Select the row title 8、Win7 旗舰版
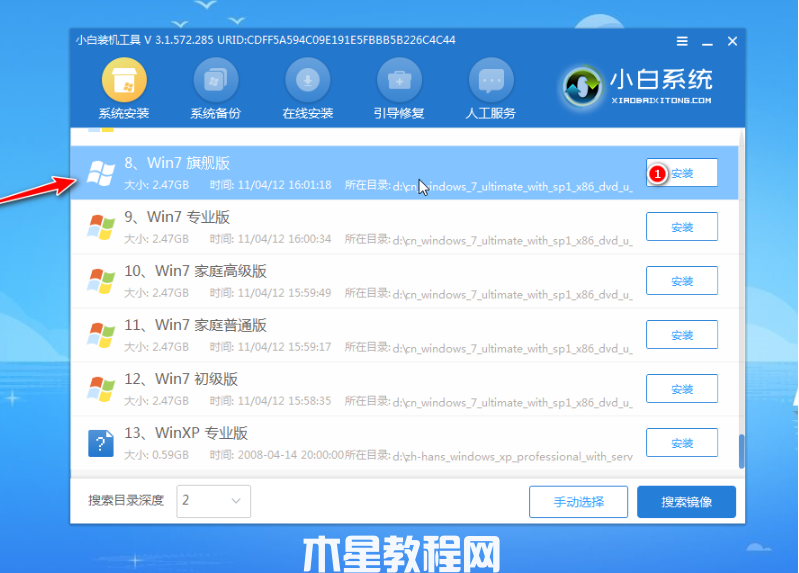Viewport: 799px width, 573px height. click(x=177, y=163)
